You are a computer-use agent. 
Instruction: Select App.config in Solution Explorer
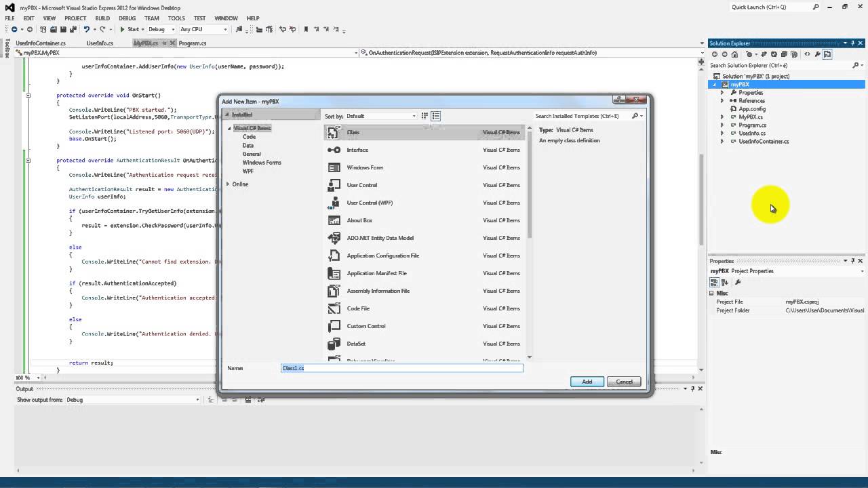pyautogui.click(x=752, y=109)
